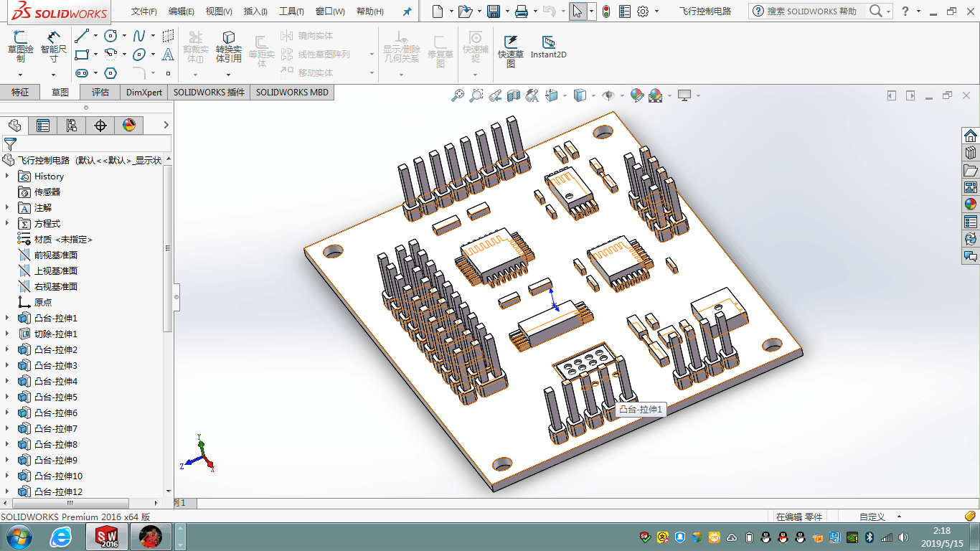Viewport: 980px width, 551px height.
Task: Click the New document icon
Action: pos(438,11)
